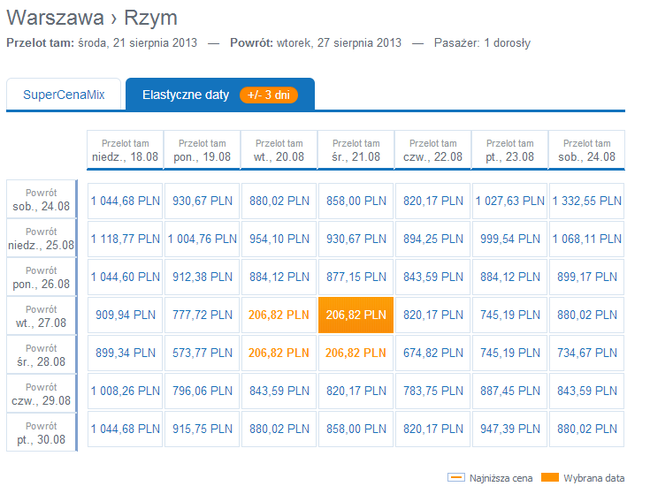Choose the 573,77 PLN fare
The height and width of the screenshot is (494, 650).
(202, 353)
